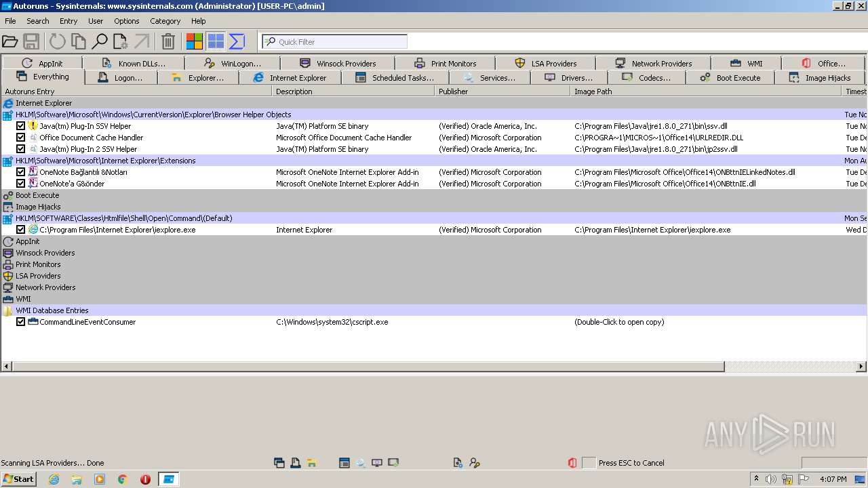
Task: Uncheck Office Document Cache Handler entry
Action: tap(20, 138)
